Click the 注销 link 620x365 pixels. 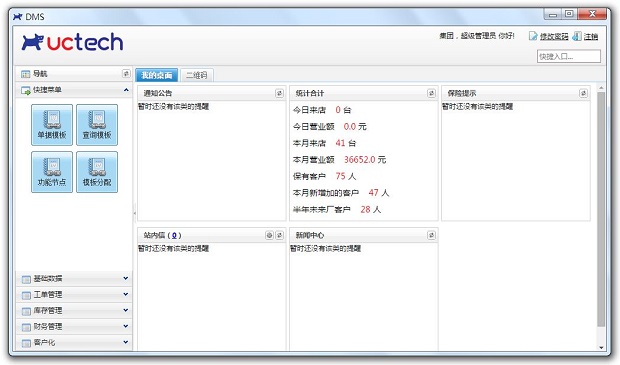(591, 36)
